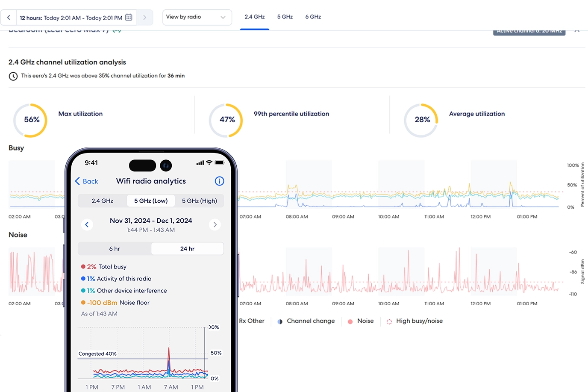Click 2.4 GHz channel utilization analysis heading
Image resolution: width=588 pixels, height=392 pixels.
click(67, 62)
